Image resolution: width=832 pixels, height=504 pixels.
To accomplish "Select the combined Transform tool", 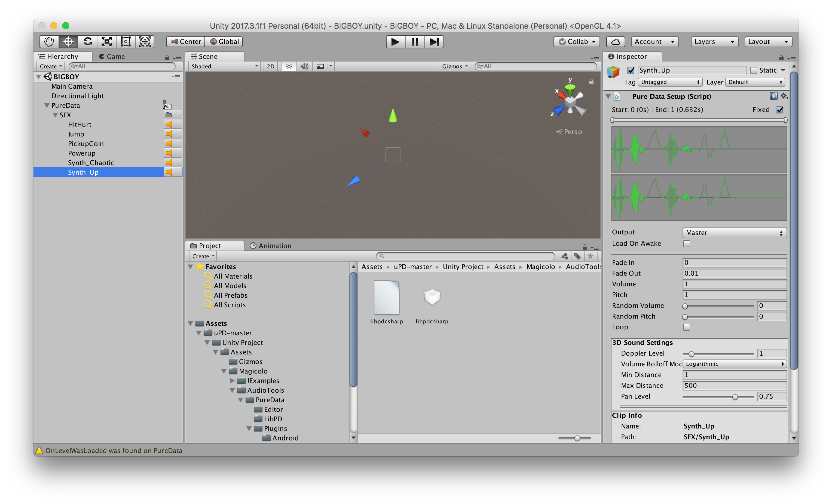I will pos(145,42).
